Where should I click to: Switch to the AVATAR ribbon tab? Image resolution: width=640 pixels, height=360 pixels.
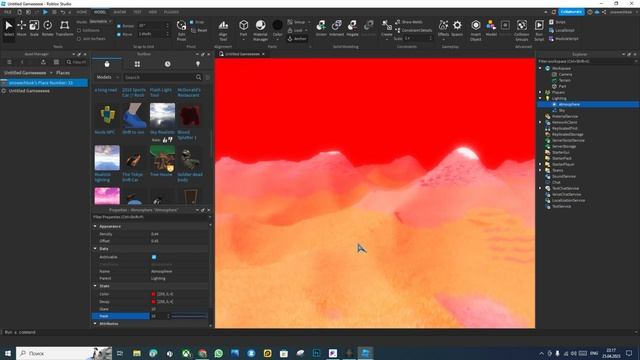click(x=120, y=12)
